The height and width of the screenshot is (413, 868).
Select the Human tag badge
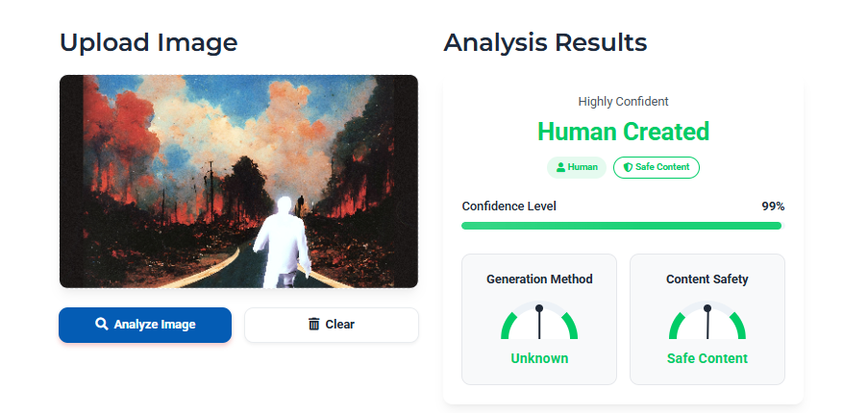coord(577,167)
